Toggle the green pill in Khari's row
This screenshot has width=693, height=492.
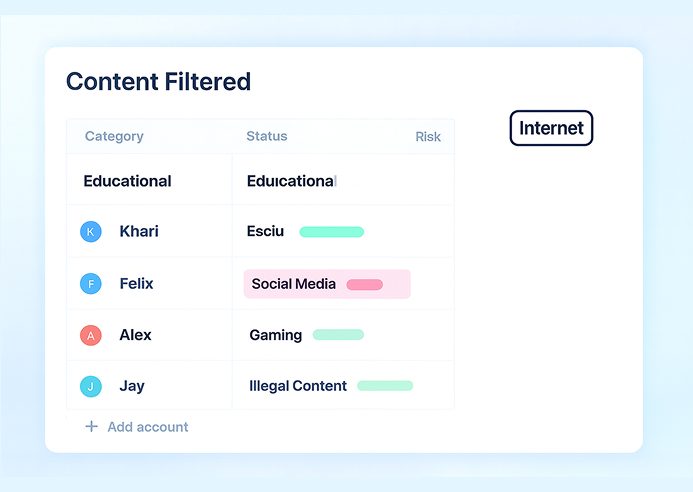pos(331,232)
